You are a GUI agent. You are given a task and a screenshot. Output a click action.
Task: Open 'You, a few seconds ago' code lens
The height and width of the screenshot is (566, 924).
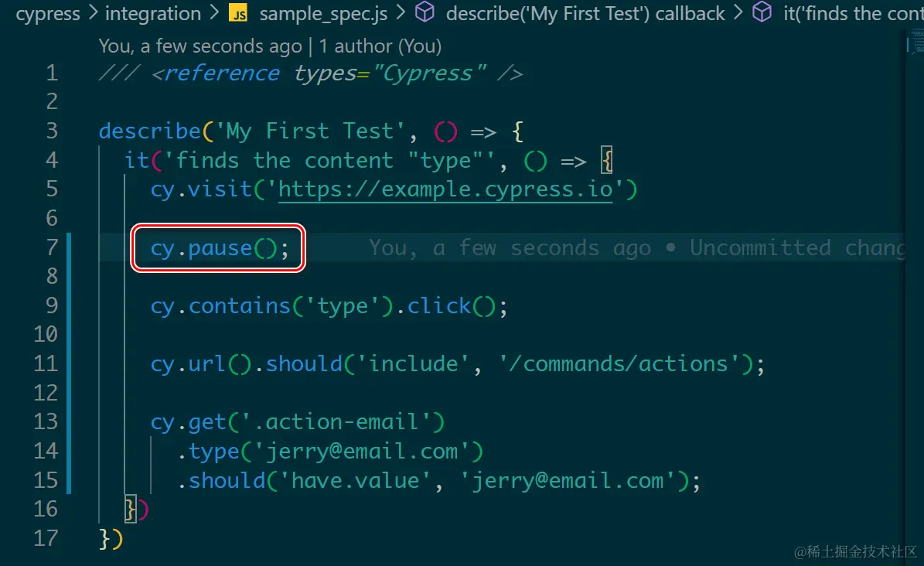click(x=200, y=46)
